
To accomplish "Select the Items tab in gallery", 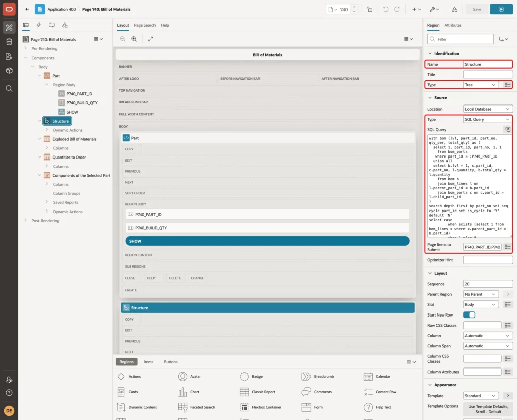I will (x=148, y=362).
